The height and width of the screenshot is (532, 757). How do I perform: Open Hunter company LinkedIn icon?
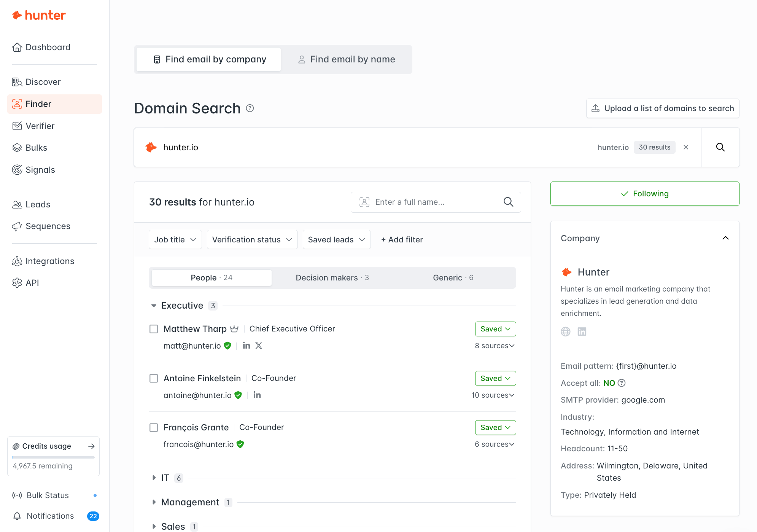(x=582, y=331)
